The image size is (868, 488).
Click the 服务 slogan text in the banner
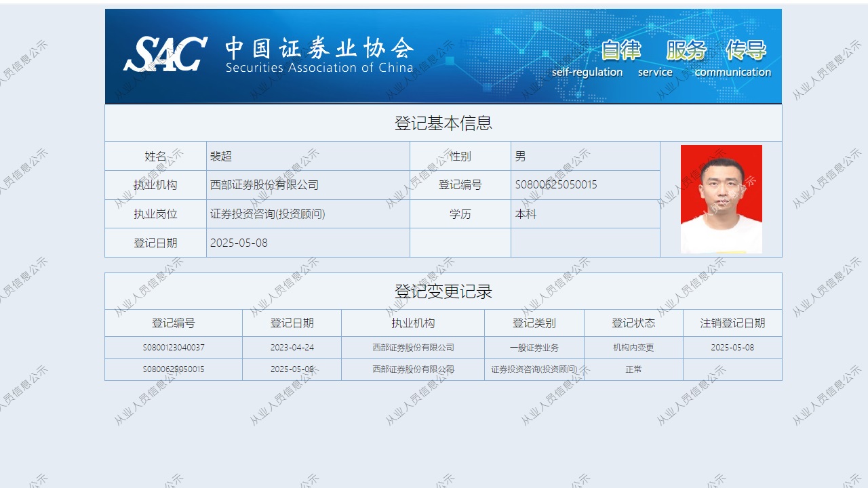tap(686, 50)
